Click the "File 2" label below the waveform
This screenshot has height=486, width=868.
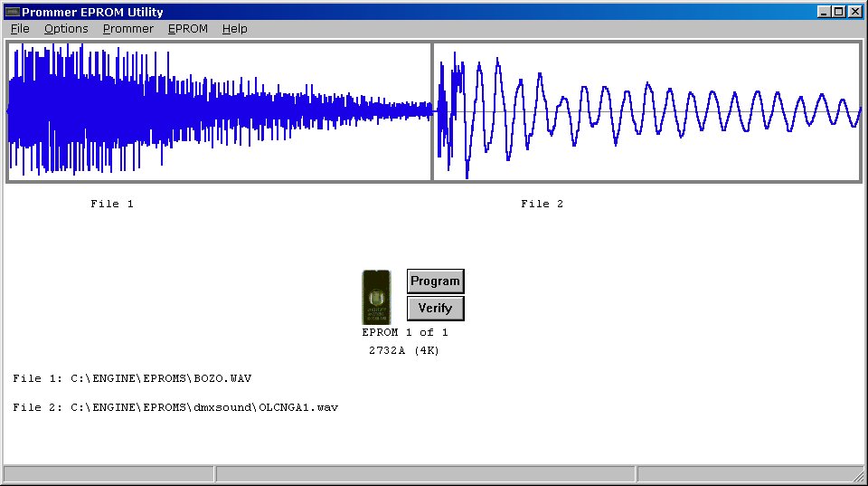542,204
